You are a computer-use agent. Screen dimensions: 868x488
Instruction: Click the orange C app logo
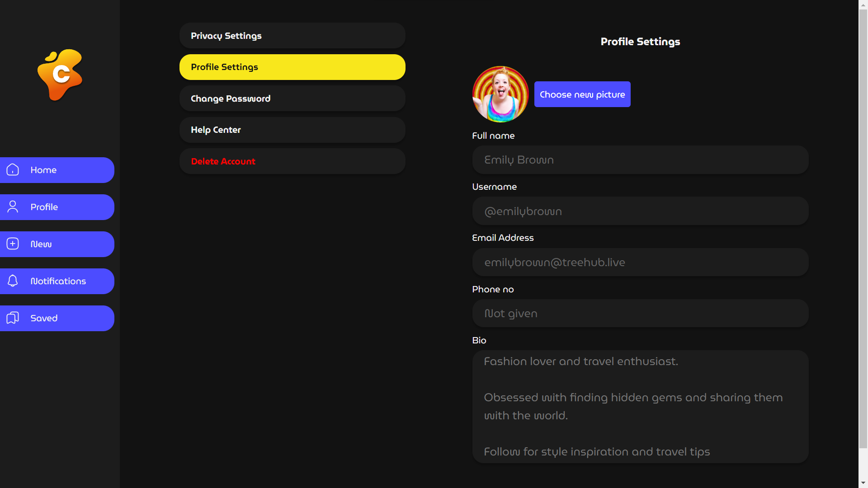[60, 75]
